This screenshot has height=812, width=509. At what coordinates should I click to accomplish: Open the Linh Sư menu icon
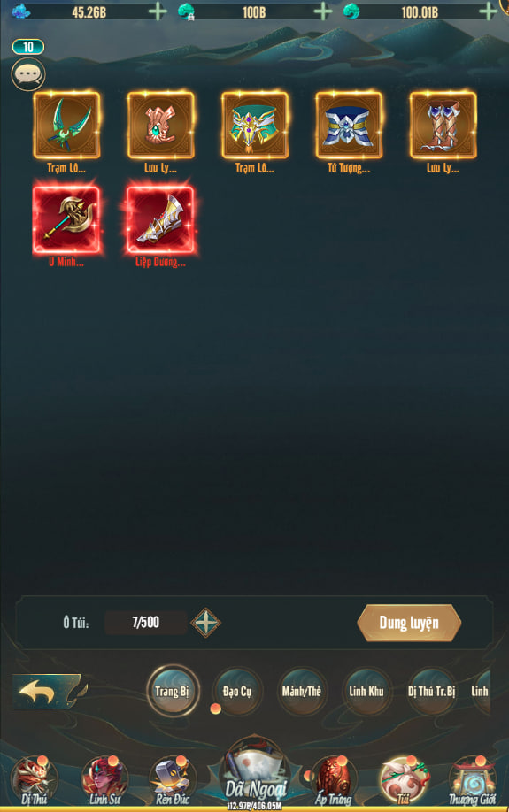105,780
